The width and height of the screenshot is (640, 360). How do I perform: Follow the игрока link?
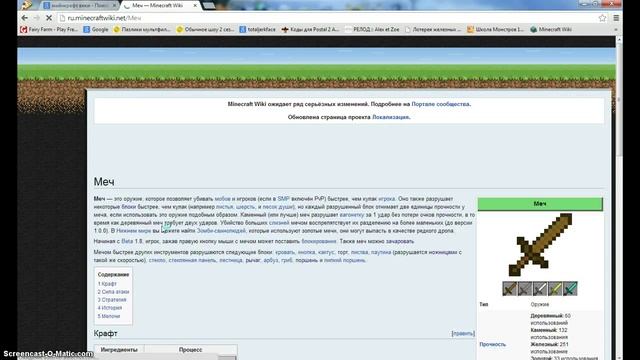click(x=387, y=199)
